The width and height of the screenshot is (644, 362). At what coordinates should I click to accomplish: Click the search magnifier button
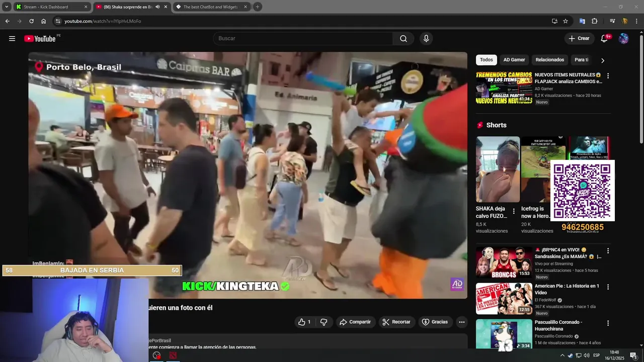pos(404,39)
